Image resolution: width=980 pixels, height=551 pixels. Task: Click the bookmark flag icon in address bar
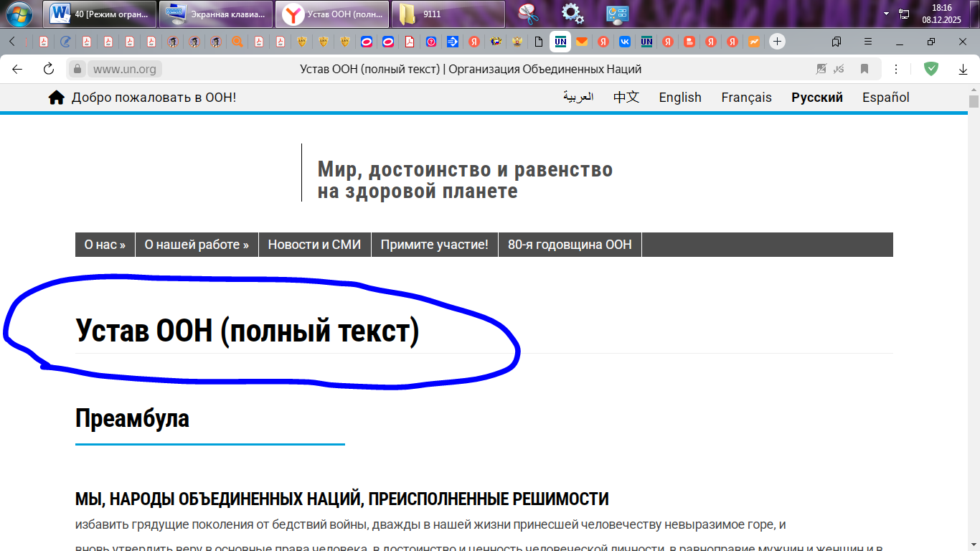(865, 69)
